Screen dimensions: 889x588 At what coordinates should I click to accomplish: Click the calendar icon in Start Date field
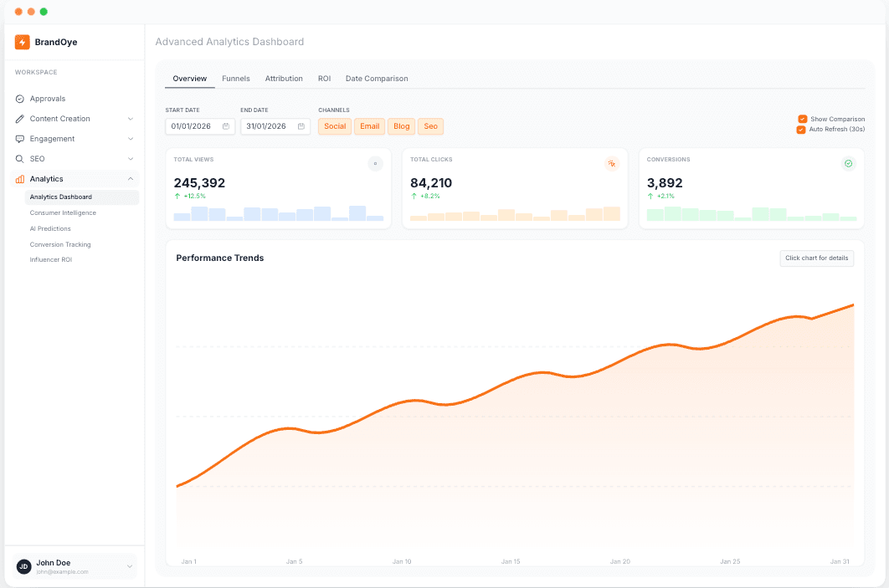click(x=225, y=126)
